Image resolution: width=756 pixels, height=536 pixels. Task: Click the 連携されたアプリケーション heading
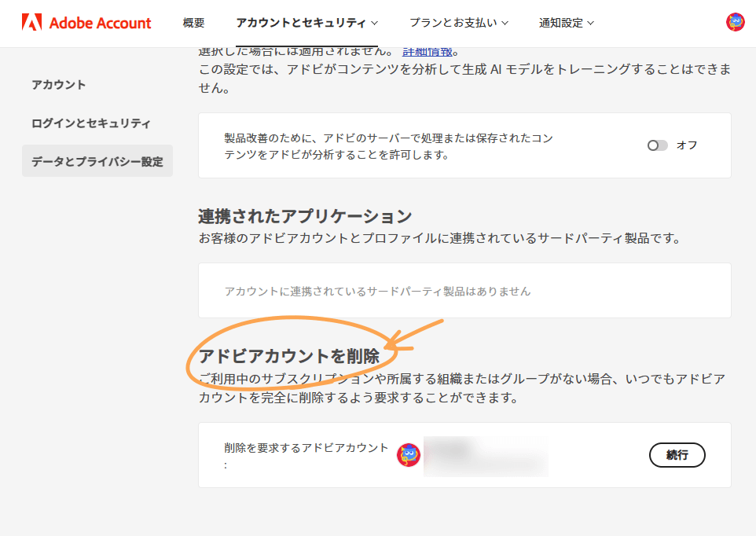coord(305,216)
